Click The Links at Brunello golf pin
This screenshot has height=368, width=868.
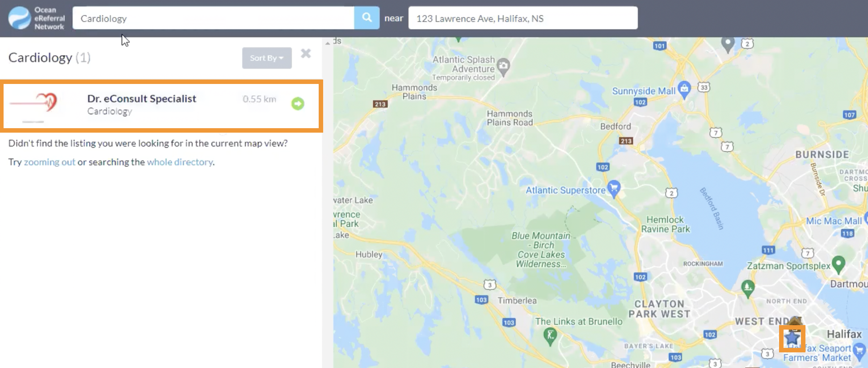click(x=550, y=336)
